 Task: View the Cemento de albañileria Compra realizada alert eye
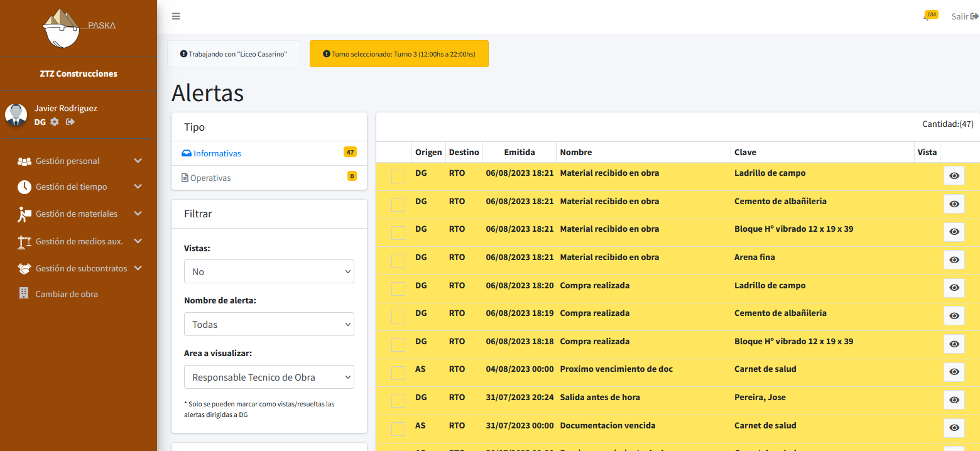coord(954,316)
